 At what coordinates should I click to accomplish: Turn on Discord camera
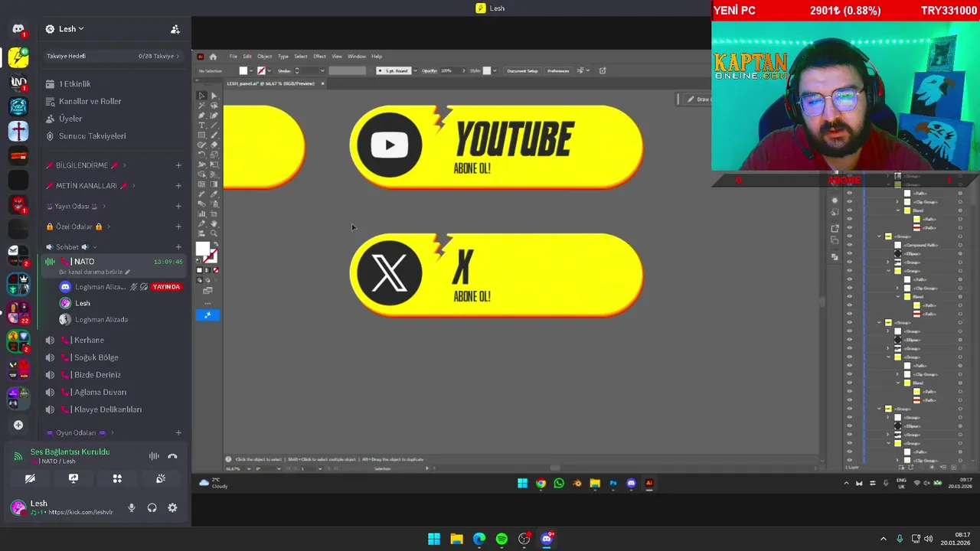[x=30, y=478]
